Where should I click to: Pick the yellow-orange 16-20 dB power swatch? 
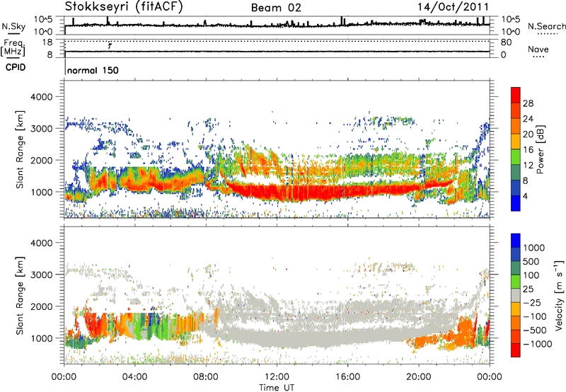point(516,142)
